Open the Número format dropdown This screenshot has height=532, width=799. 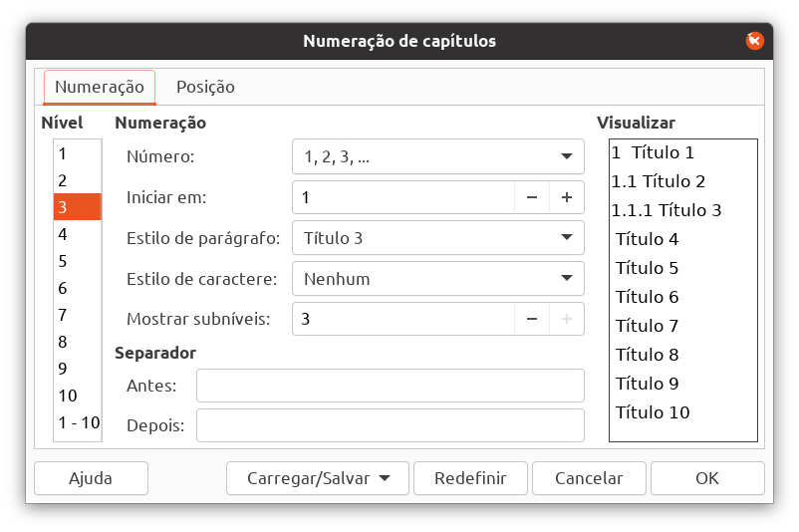tap(437, 156)
